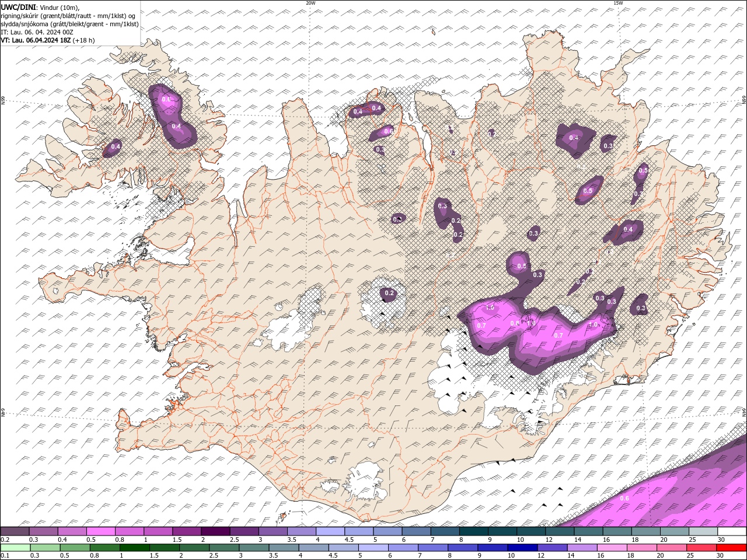The width and height of the screenshot is (747, 560).
Task: Click the 0.1 number label under lower legend
Action: (x=5, y=555)
